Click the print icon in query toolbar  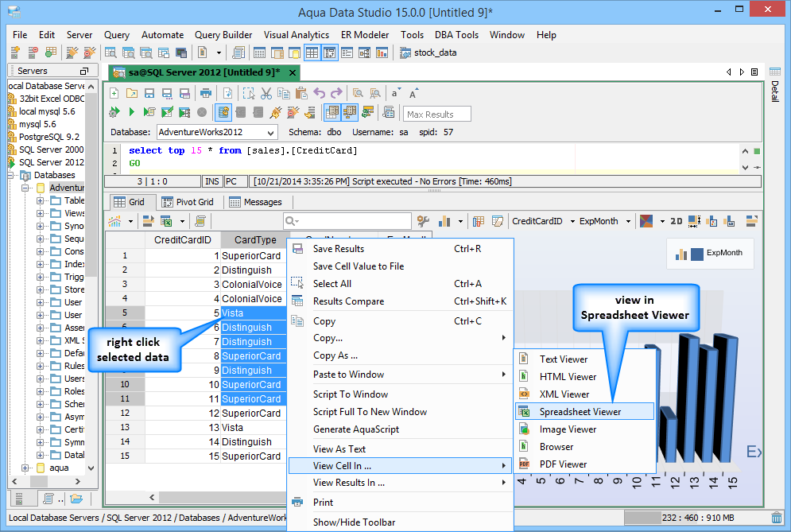coord(205,93)
